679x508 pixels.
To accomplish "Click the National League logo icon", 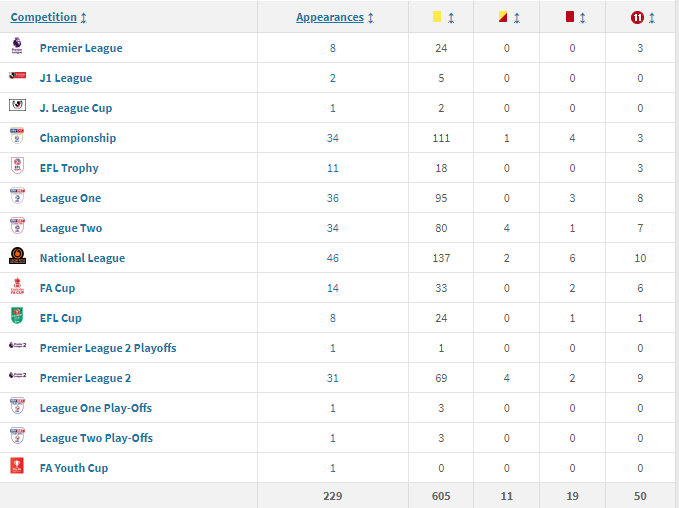I will point(17,256).
